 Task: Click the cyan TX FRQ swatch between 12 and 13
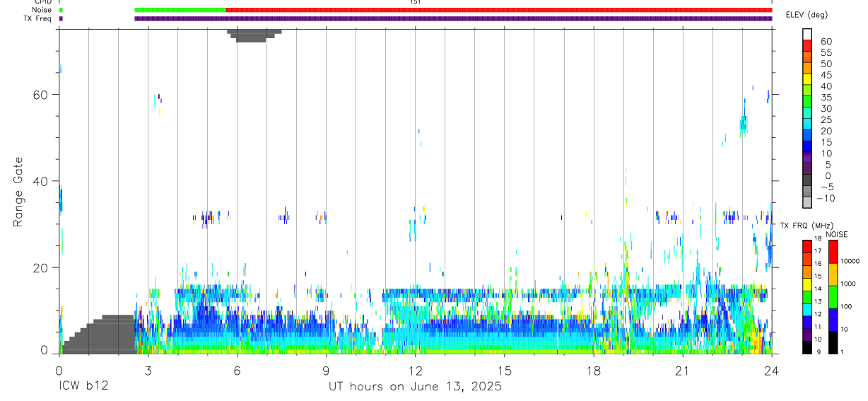point(807,310)
